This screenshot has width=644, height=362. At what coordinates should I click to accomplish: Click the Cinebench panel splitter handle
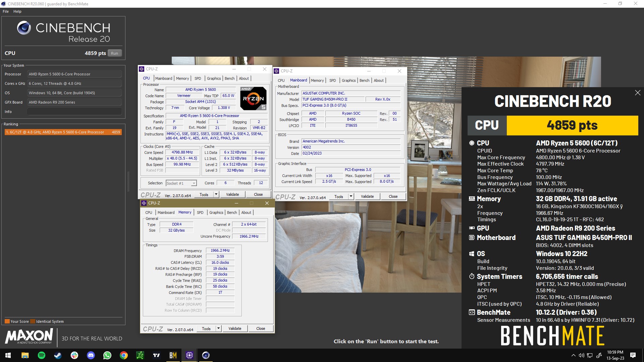click(x=128, y=182)
